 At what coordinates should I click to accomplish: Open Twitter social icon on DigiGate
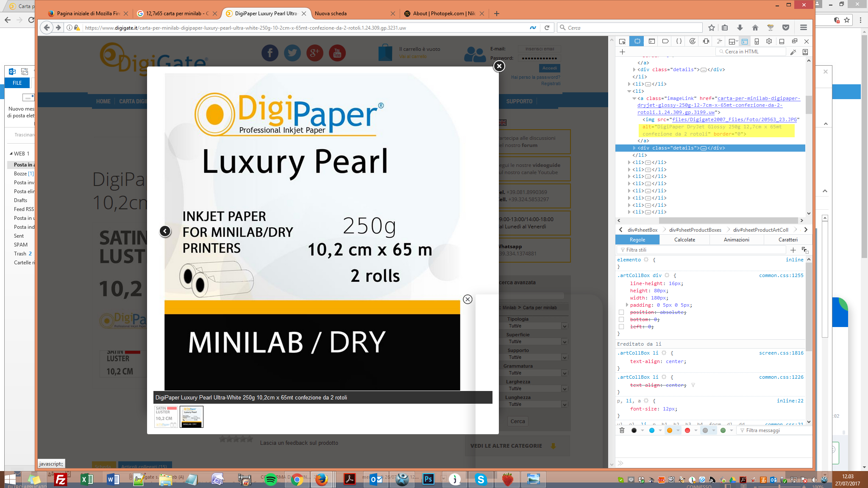[292, 53]
